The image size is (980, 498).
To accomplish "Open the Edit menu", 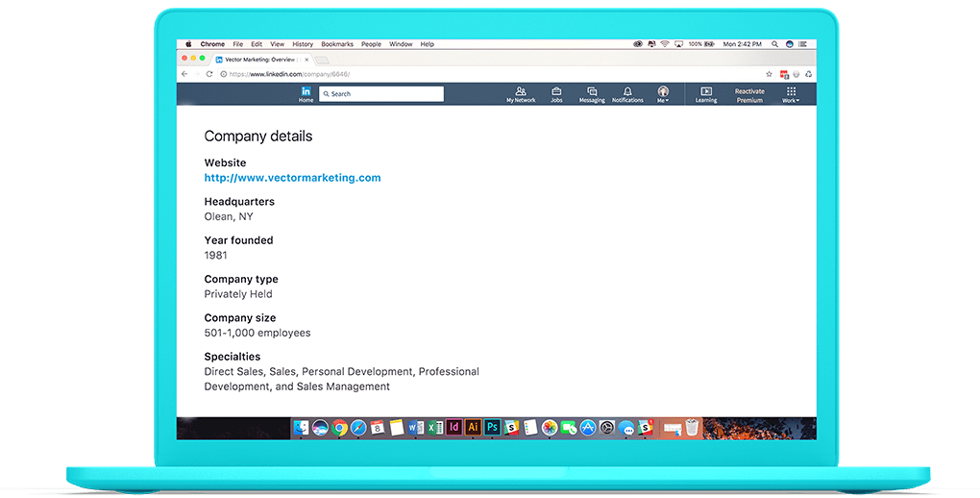I will 257,44.
